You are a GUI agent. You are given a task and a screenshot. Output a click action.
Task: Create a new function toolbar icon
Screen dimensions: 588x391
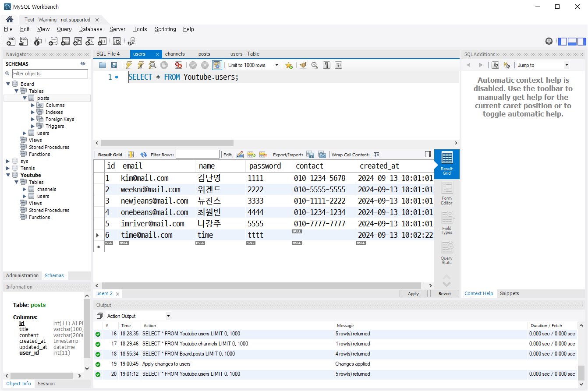tap(102, 41)
